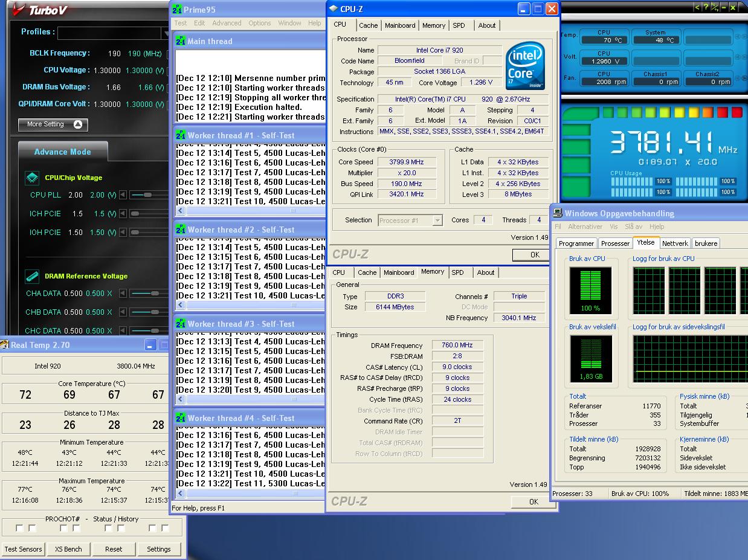Click OK in the lower CPU-Z Memory window
Screen dimensions: 748x560
(534, 501)
